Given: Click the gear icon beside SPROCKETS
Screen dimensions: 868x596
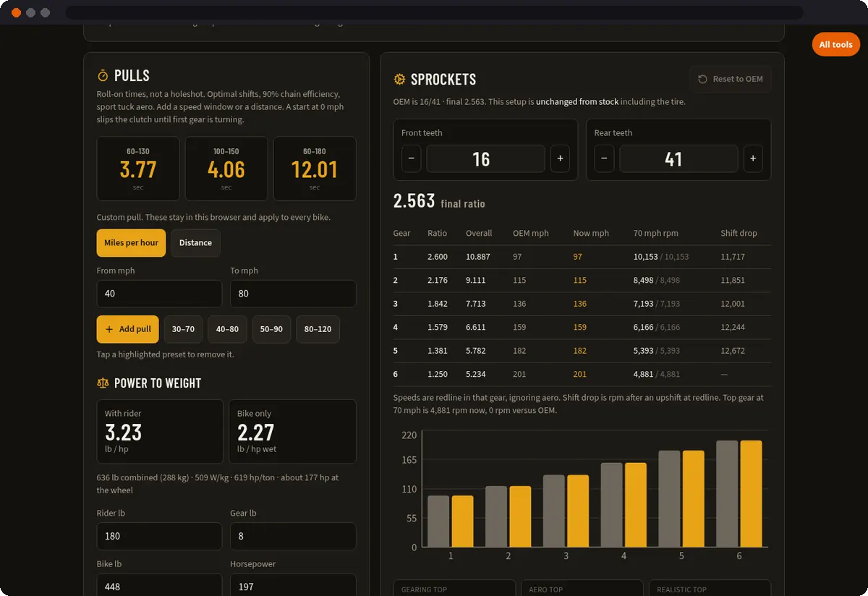Looking at the screenshot, I should (x=399, y=80).
